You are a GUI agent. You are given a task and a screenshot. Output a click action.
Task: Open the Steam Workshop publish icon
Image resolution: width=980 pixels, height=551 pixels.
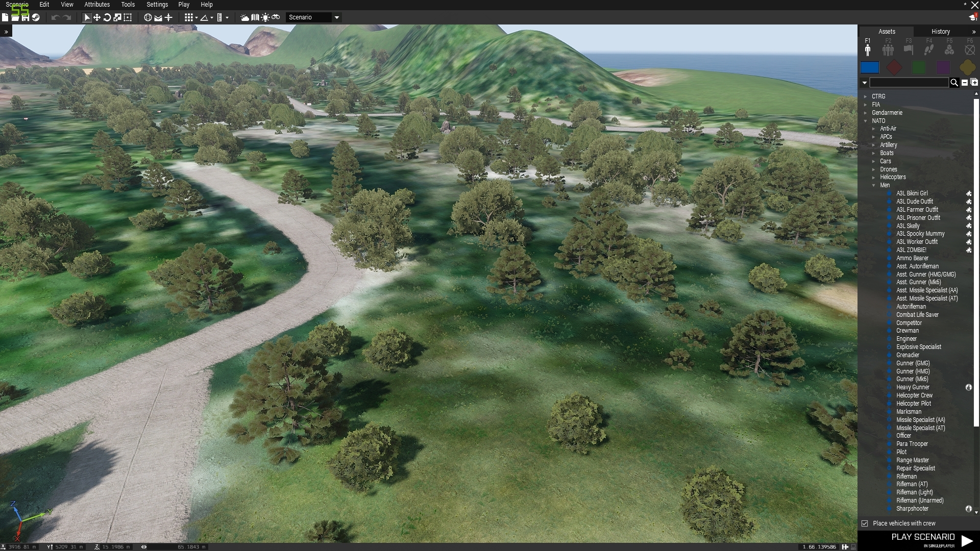(36, 17)
